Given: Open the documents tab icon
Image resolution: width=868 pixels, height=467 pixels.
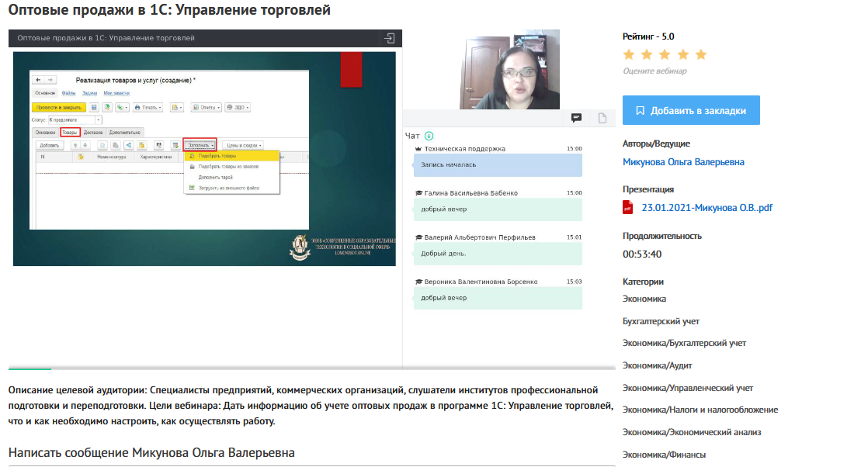Looking at the screenshot, I should tap(602, 118).
